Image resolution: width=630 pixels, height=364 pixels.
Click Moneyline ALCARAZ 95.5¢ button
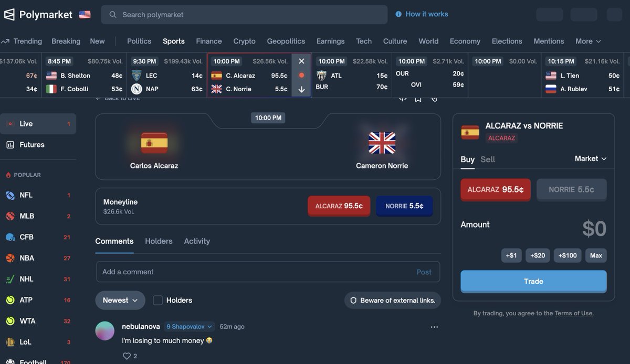pyautogui.click(x=339, y=206)
